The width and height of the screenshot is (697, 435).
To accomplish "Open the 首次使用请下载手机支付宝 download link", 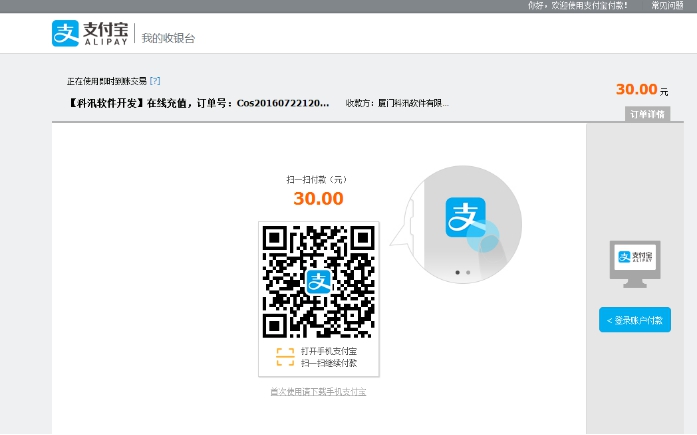I will click(318, 391).
